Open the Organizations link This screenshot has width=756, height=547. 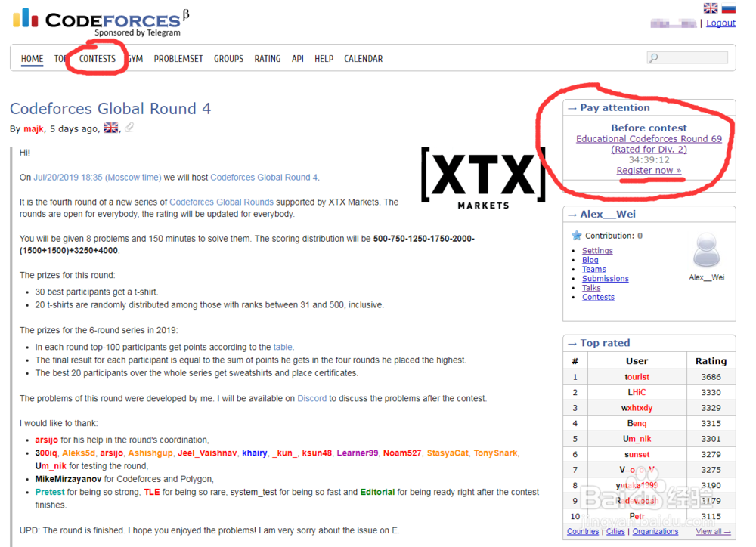tap(655, 531)
